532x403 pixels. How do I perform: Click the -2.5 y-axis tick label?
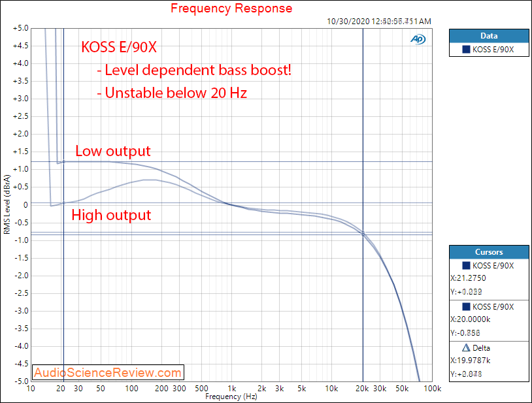[x=22, y=293]
